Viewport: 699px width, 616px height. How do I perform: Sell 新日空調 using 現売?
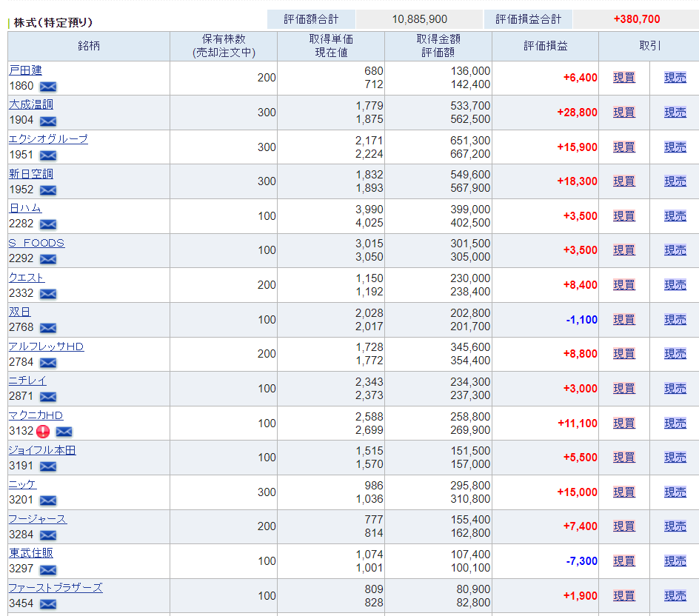(x=675, y=181)
